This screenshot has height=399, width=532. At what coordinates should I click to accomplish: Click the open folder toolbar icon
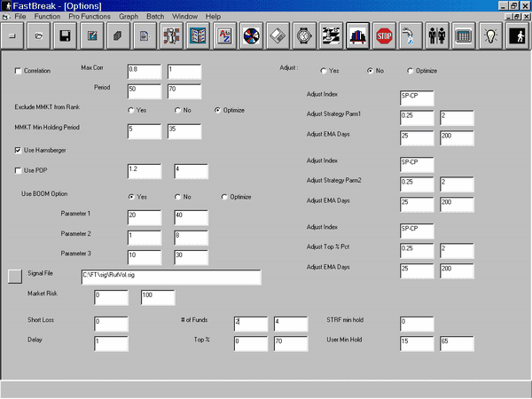[x=39, y=36]
